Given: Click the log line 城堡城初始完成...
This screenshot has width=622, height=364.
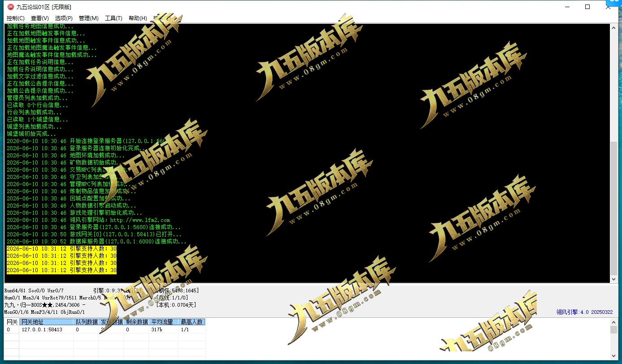Looking at the screenshot, I should [x=31, y=134].
